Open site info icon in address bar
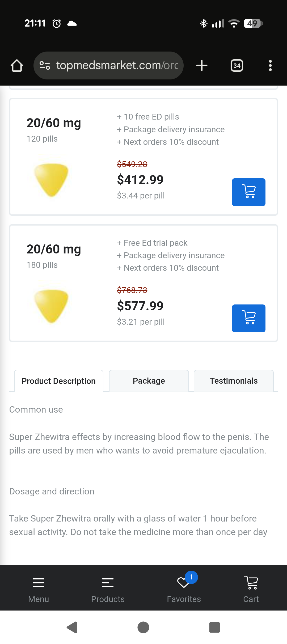287x644 pixels. click(x=45, y=65)
